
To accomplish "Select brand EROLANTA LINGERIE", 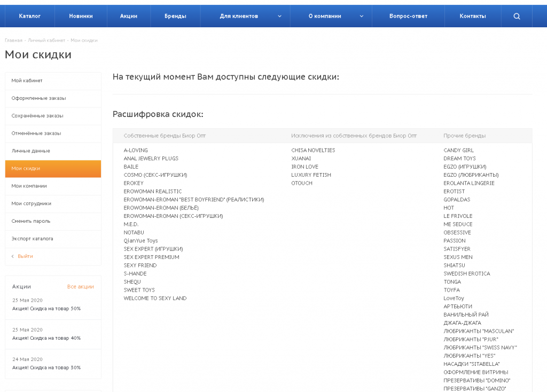I will (x=469, y=183).
